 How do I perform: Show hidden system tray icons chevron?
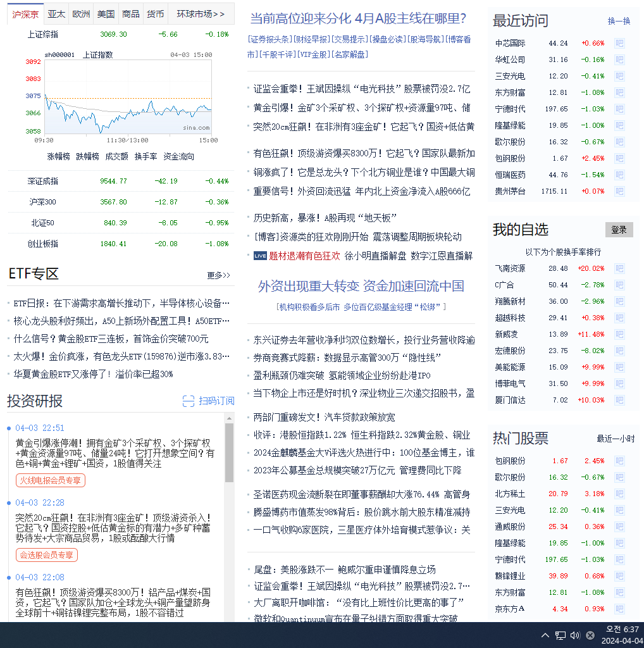click(x=545, y=635)
